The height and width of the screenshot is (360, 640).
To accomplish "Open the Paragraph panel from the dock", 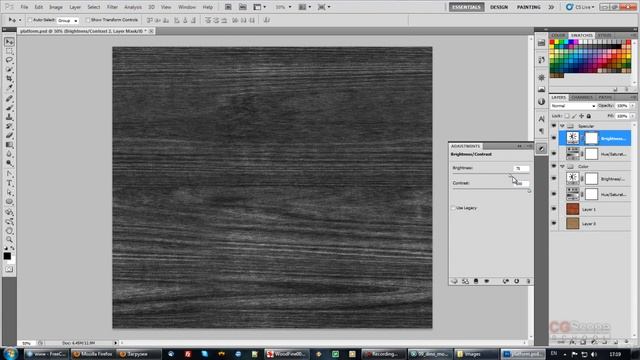I will click(x=541, y=131).
